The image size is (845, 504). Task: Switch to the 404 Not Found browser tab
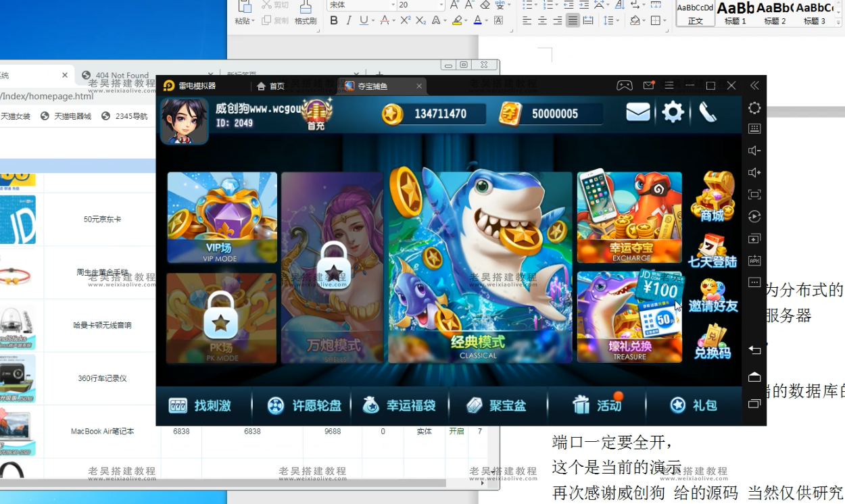point(122,75)
